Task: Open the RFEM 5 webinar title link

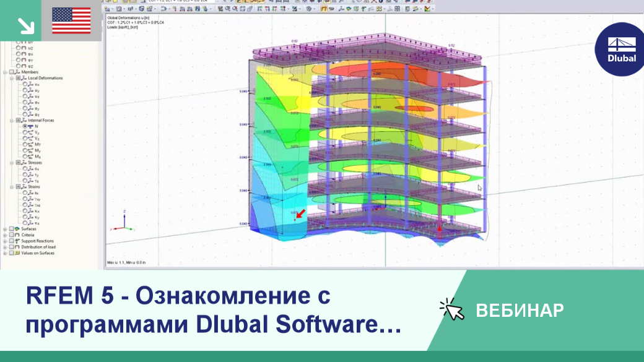Action: pos(213,310)
